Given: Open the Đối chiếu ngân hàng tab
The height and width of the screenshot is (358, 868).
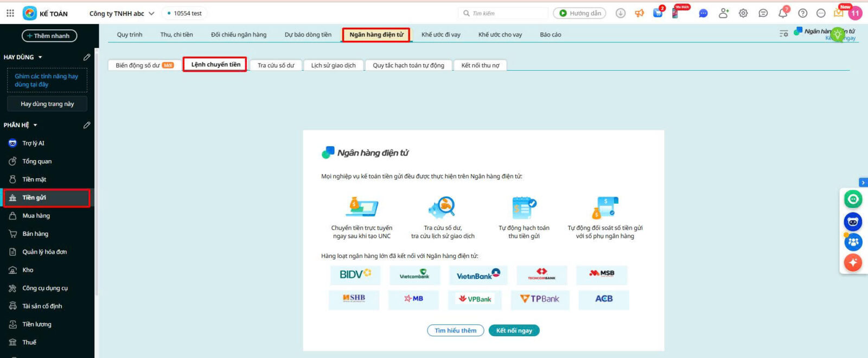Looking at the screenshot, I should pos(239,35).
